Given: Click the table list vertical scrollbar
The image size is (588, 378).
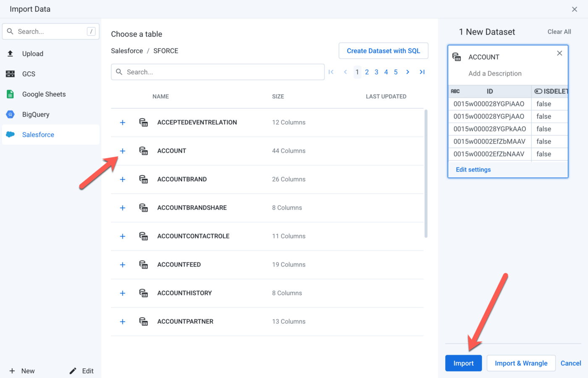Looking at the screenshot, I should click(x=426, y=174).
